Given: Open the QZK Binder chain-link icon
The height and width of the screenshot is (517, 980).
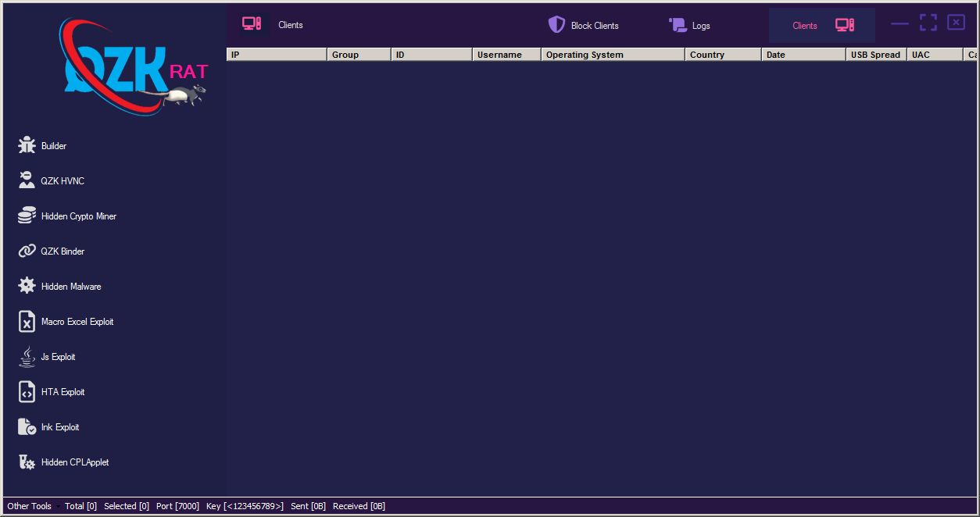Looking at the screenshot, I should point(27,251).
